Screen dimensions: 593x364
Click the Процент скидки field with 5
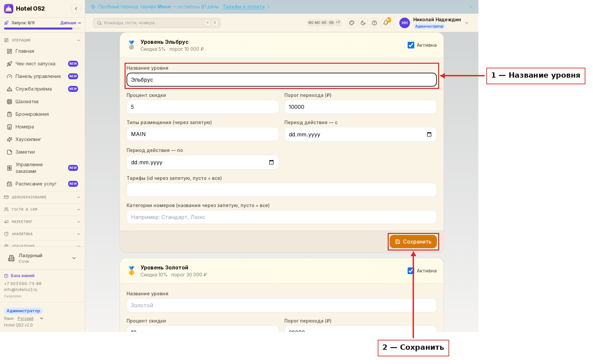[x=203, y=107]
